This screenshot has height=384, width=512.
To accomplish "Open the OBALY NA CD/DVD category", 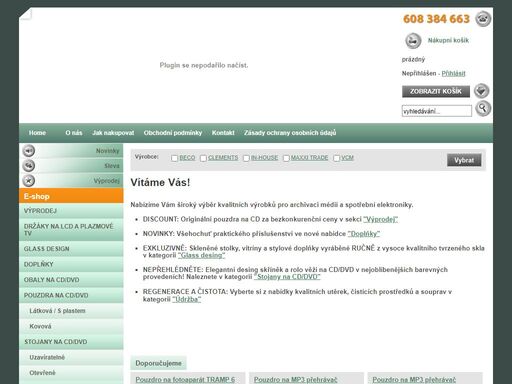I will point(71,280).
